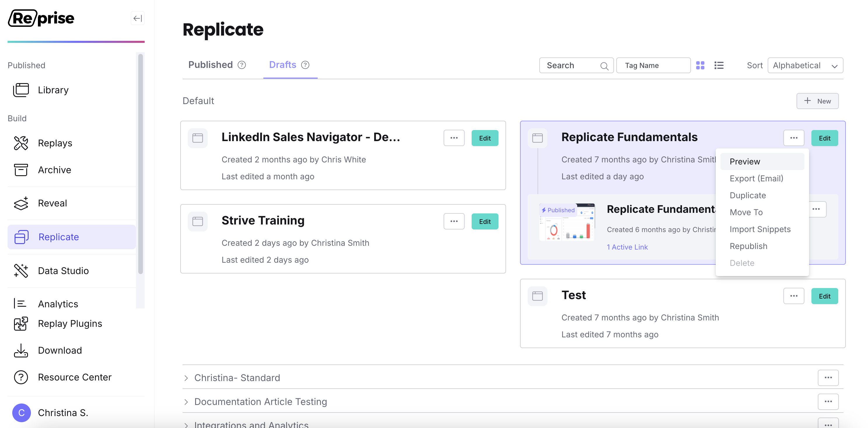Open more options for LinkedIn Sales Navigator
The width and height of the screenshot is (868, 428).
point(454,138)
